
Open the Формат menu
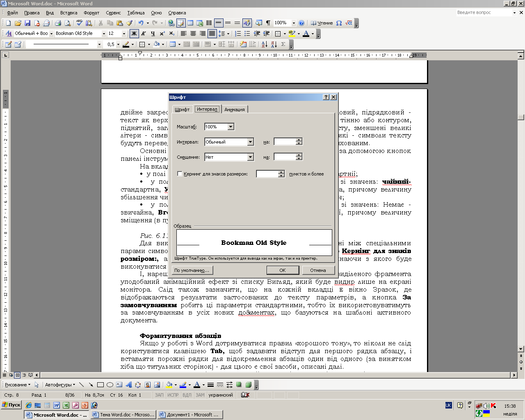pos(91,13)
